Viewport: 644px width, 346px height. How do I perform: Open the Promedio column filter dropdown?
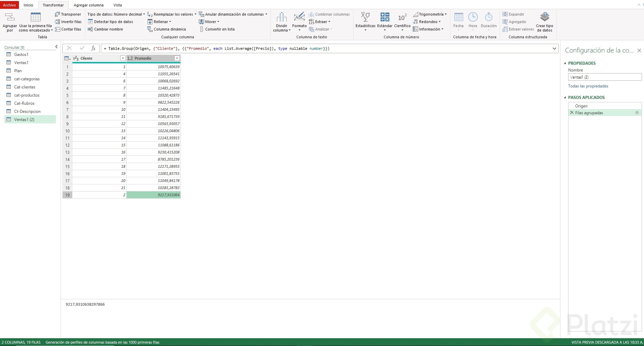click(x=177, y=58)
